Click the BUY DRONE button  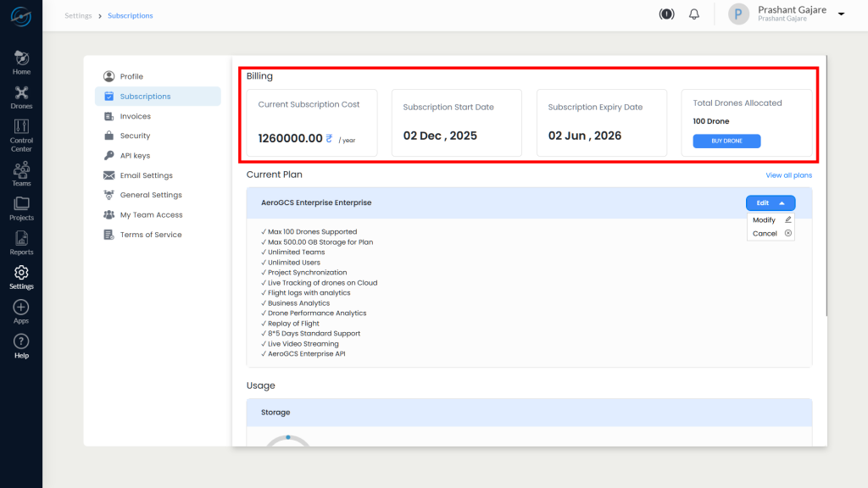[726, 141]
